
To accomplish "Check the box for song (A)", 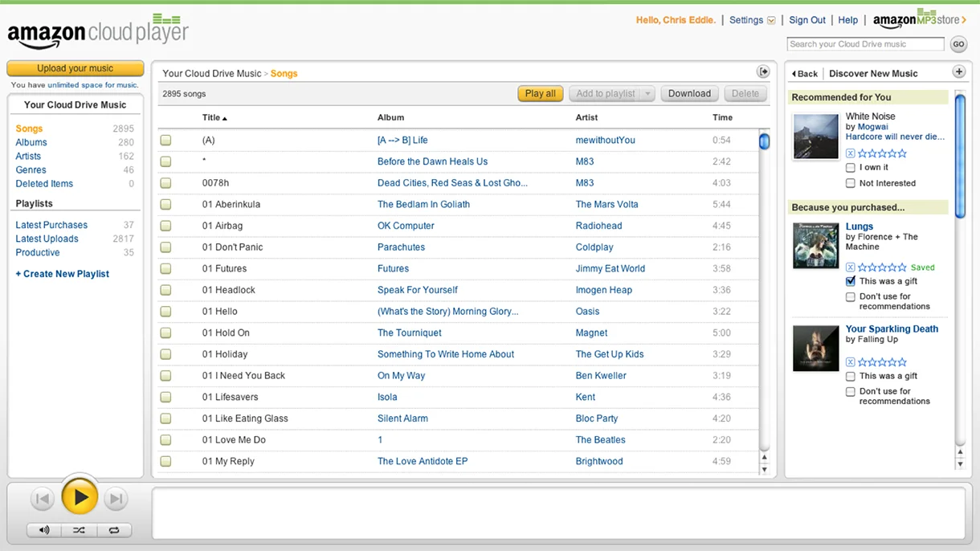I will 165,140.
